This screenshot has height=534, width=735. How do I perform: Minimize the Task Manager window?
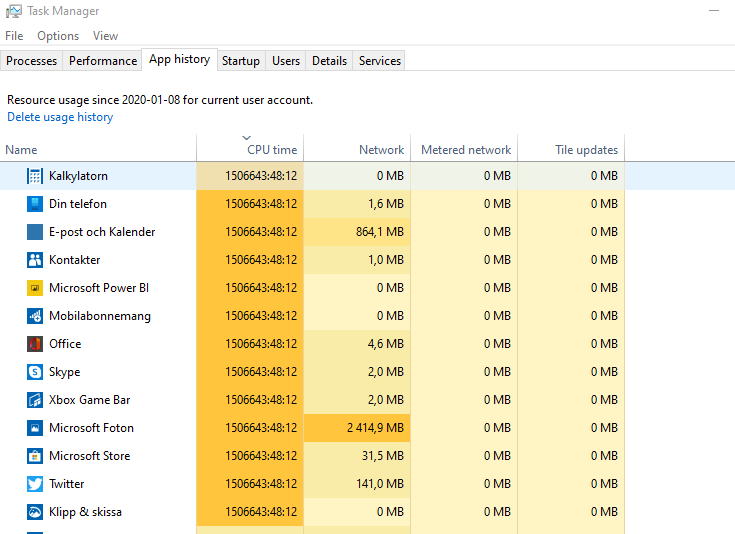tap(714, 10)
